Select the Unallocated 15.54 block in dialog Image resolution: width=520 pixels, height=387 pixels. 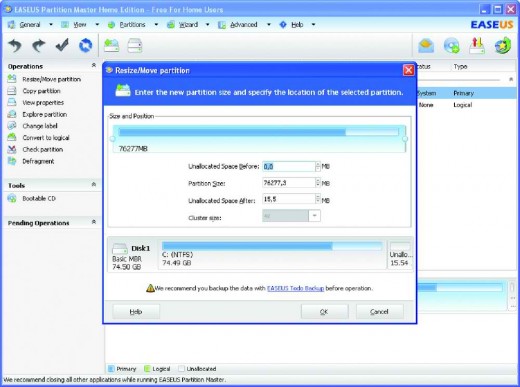pyautogui.click(x=400, y=255)
